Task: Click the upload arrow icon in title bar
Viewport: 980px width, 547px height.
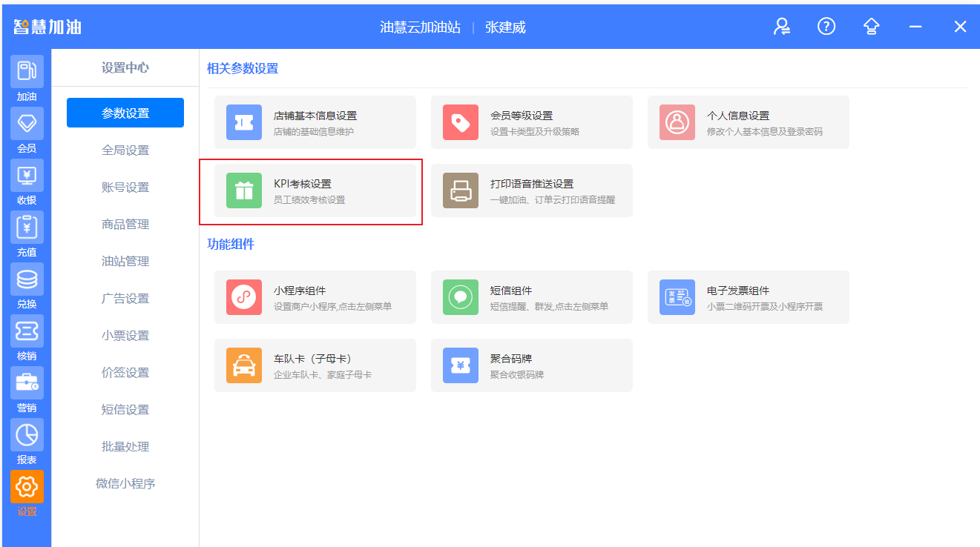Action: pyautogui.click(x=871, y=27)
